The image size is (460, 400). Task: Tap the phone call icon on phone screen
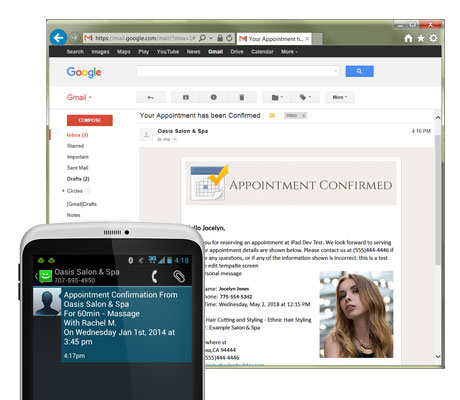click(x=154, y=276)
